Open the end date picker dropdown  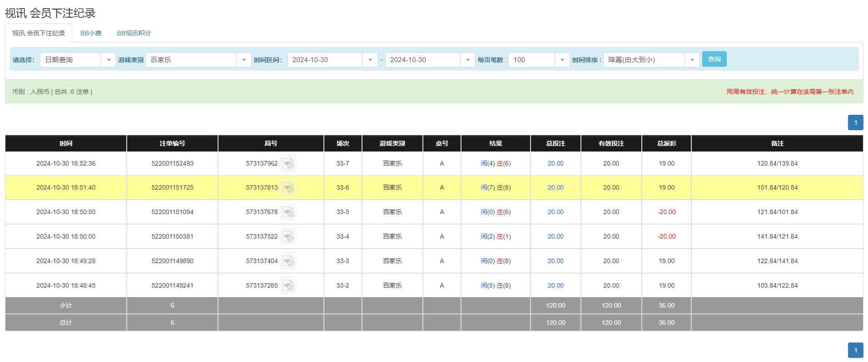(x=467, y=60)
